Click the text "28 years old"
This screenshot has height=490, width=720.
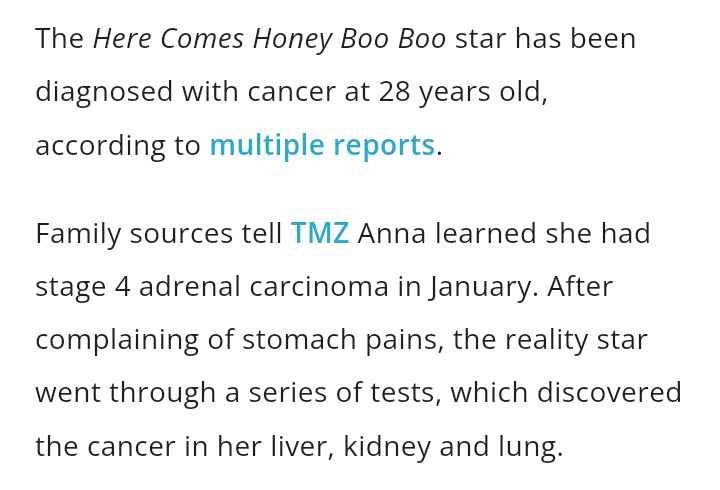(462, 93)
